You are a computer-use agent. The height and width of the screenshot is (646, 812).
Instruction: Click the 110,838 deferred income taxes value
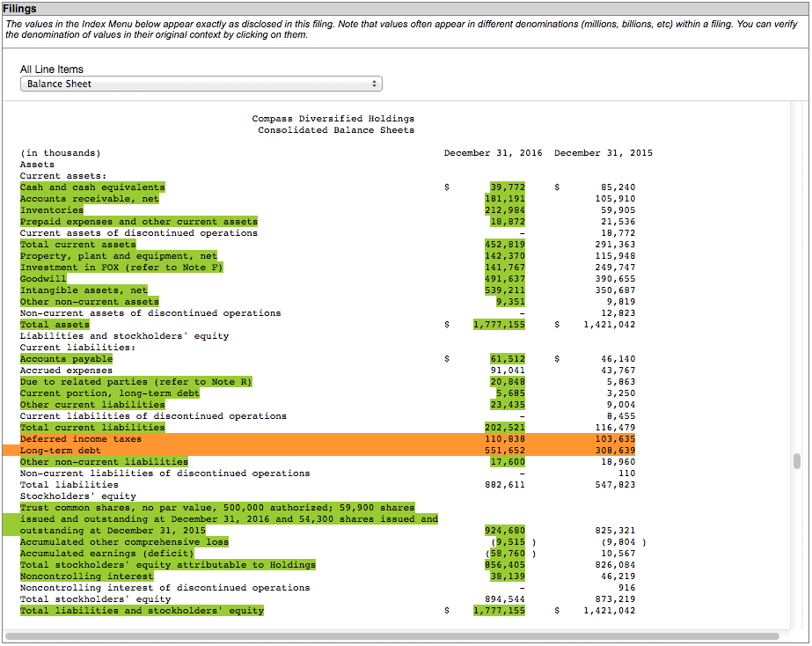[505, 439]
